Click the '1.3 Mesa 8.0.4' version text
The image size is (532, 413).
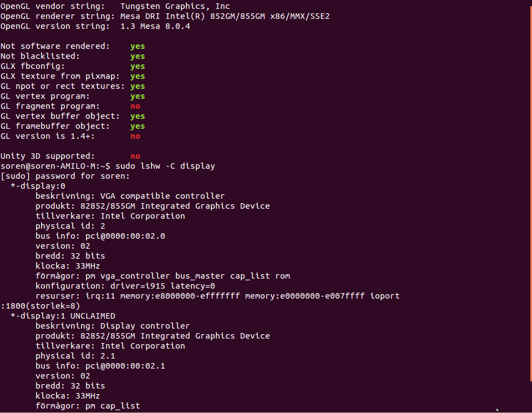tap(155, 26)
